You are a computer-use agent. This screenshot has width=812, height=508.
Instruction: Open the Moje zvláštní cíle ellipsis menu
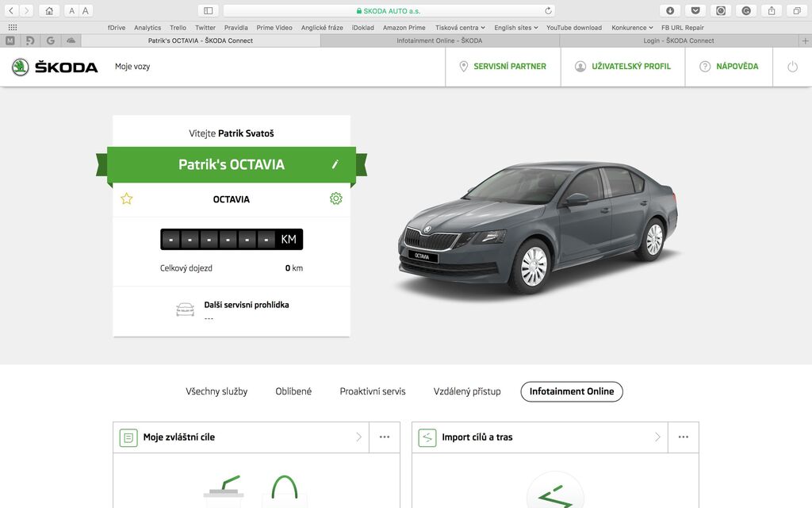coord(385,437)
